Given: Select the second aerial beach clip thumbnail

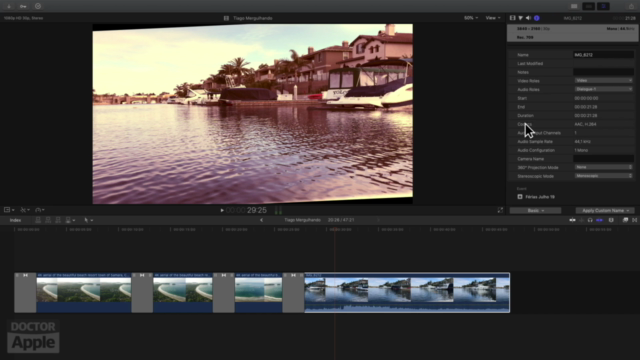Looking at the screenshot, I should (x=183, y=293).
